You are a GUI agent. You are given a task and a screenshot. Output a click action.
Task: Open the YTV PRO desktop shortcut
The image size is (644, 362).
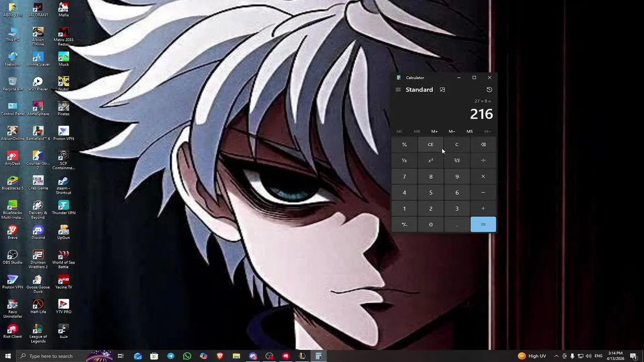63,307
